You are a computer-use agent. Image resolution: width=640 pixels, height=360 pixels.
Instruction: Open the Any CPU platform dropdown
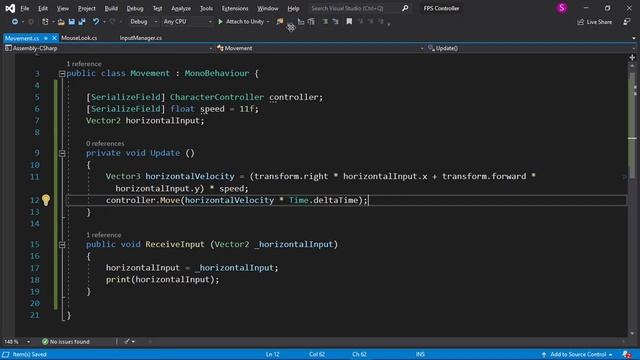[x=187, y=22]
